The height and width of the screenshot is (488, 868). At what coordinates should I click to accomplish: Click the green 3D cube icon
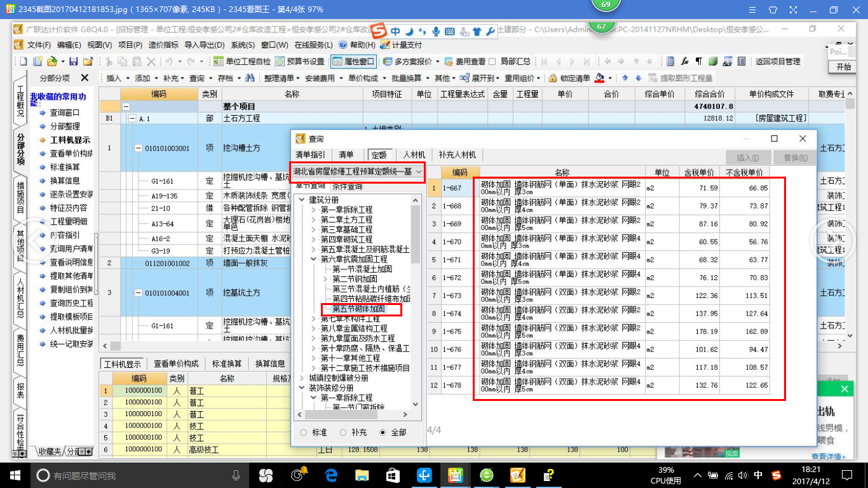pyautogui.click(x=713, y=62)
